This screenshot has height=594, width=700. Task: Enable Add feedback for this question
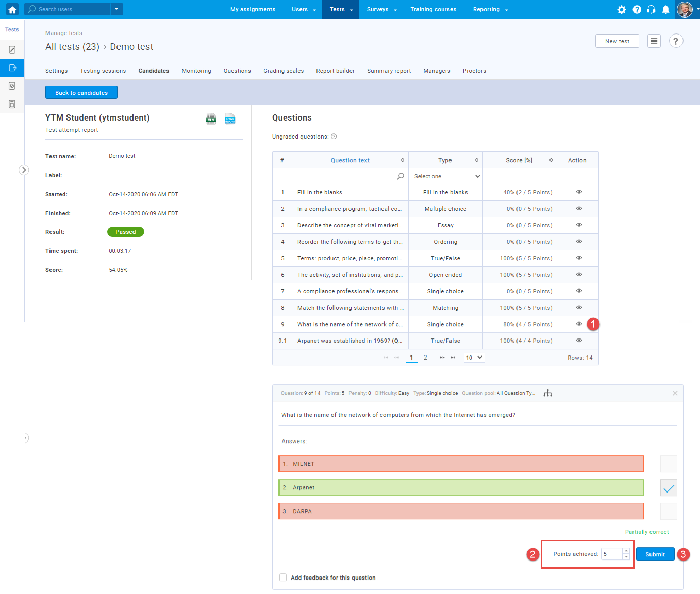[283, 578]
